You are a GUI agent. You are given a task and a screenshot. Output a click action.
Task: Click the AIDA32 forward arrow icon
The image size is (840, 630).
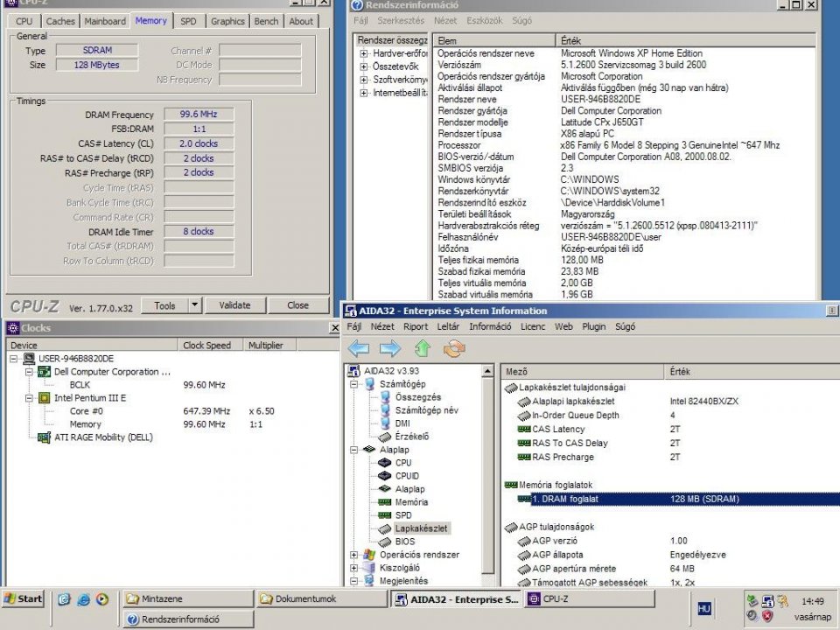(x=390, y=349)
